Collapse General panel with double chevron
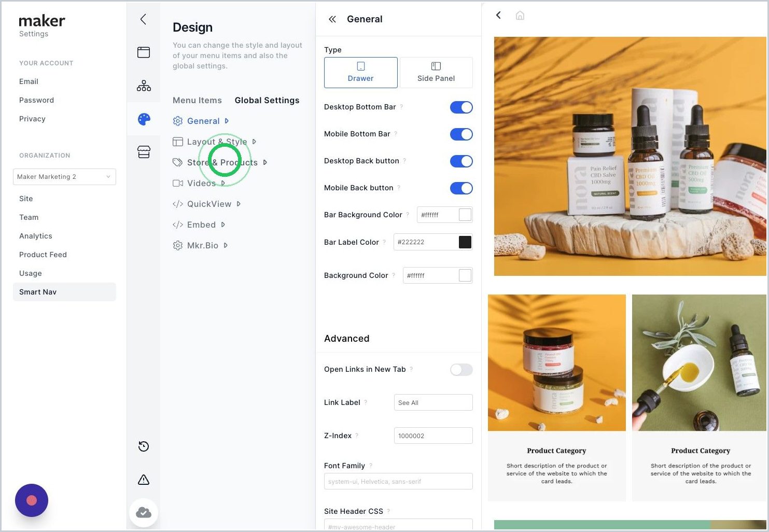The width and height of the screenshot is (769, 532). (332, 19)
